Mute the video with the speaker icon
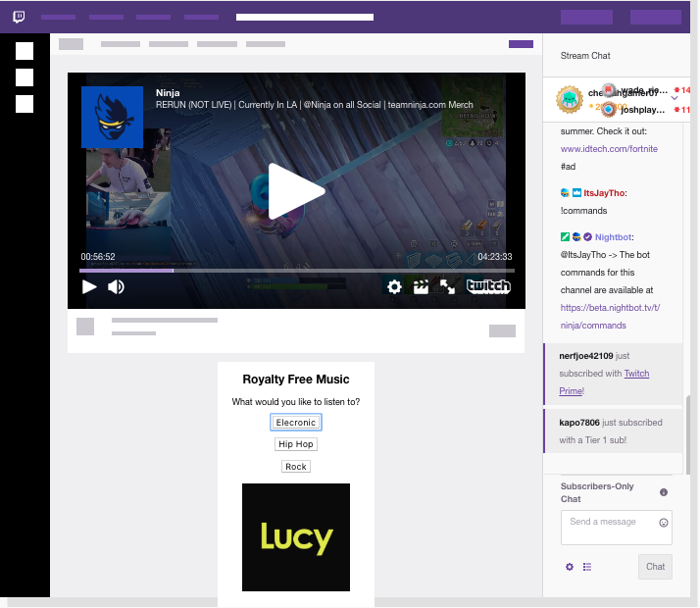 tap(116, 286)
